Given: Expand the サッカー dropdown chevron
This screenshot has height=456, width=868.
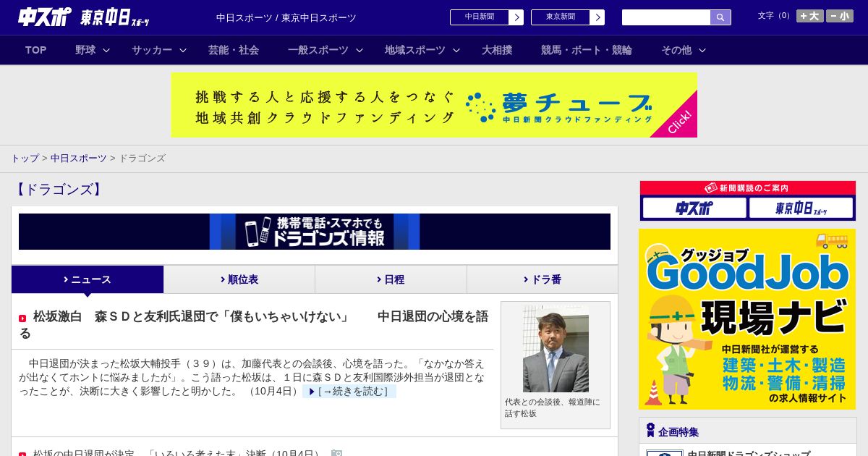Looking at the screenshot, I should point(183,50).
